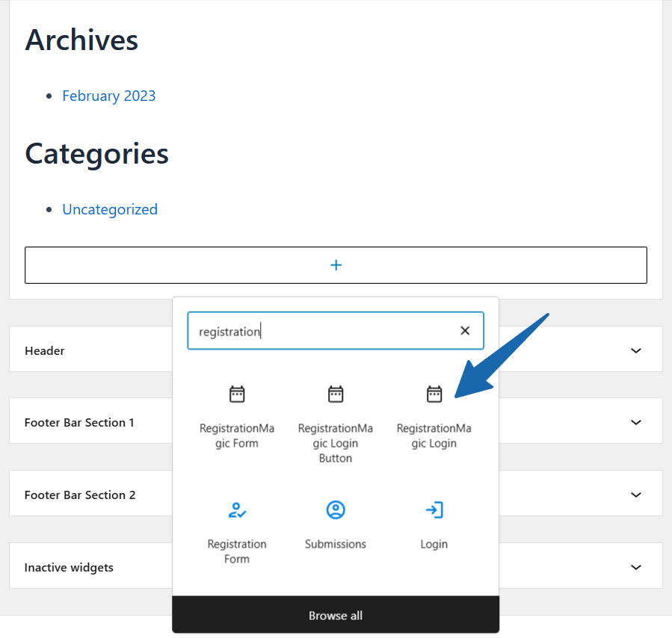Select the Registration Form block icon
Image resolution: width=672 pixels, height=638 pixels.
237,510
